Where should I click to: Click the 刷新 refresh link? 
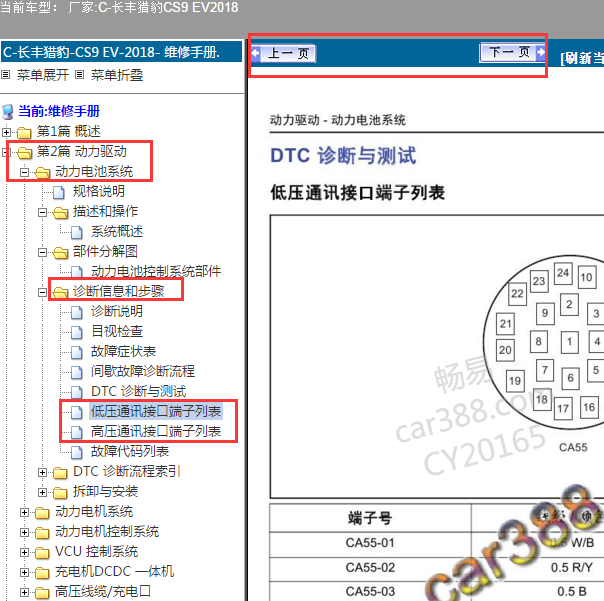(x=582, y=58)
